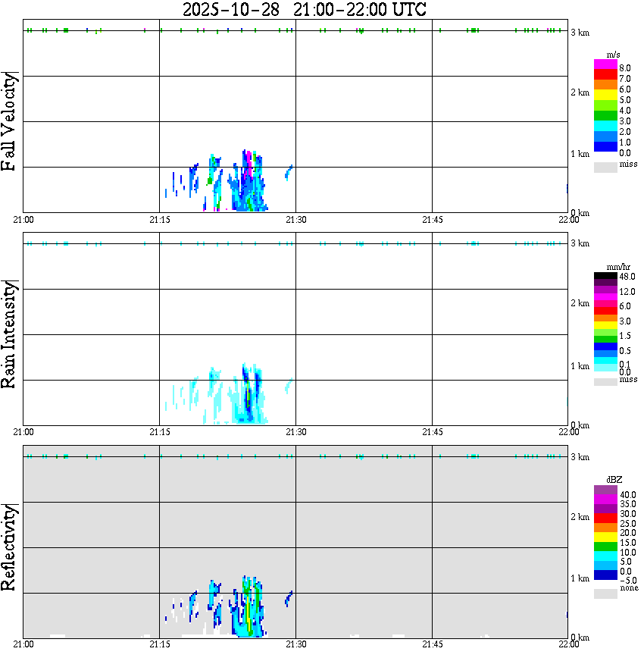The height and width of the screenshot is (658, 644).
Task: Click the black swatch in the mm/hr legend
Action: [x=605, y=276]
